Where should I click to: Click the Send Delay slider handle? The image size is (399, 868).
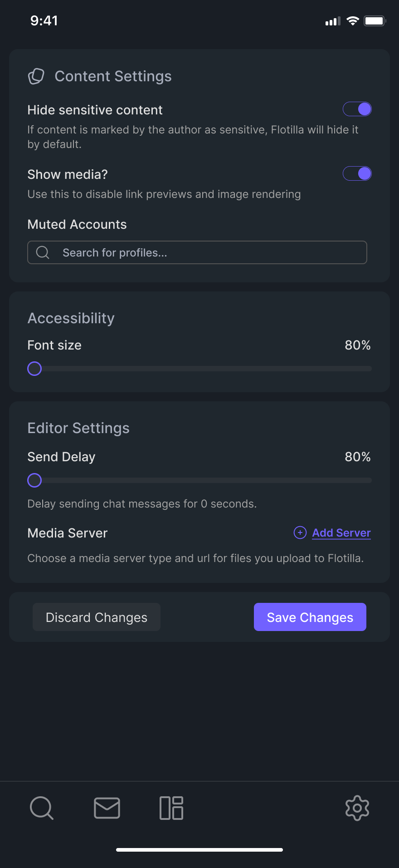click(x=34, y=480)
